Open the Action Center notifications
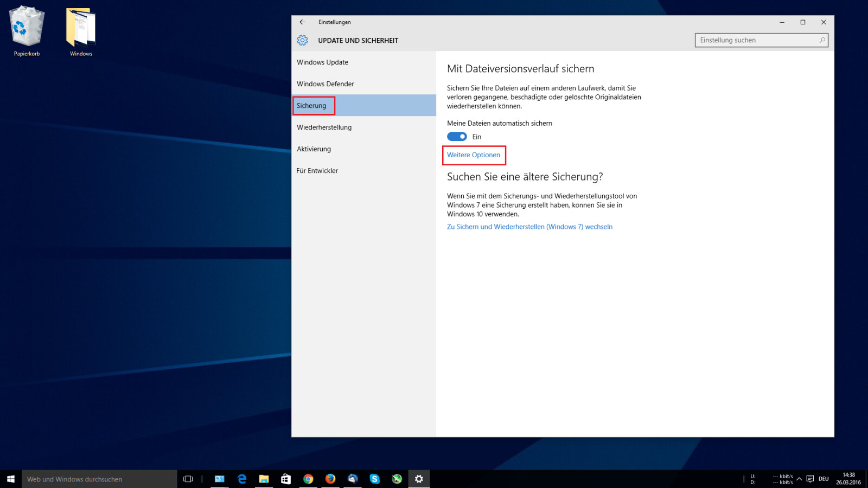868x488 pixels. [x=810, y=479]
